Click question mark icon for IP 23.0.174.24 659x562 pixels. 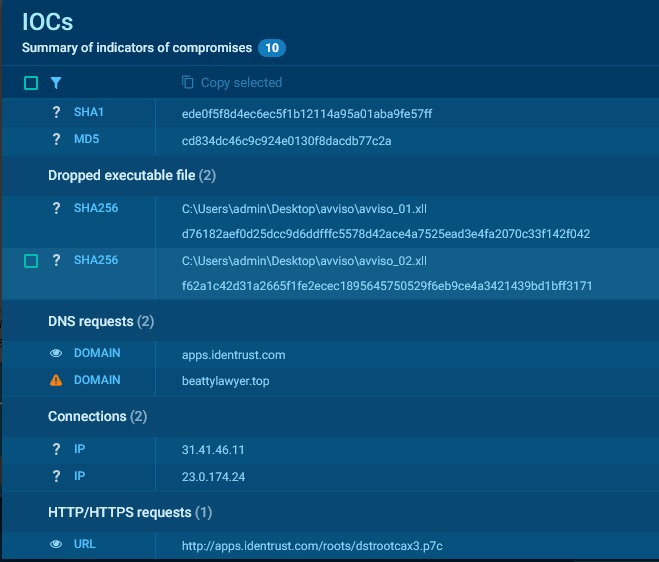pos(56,476)
